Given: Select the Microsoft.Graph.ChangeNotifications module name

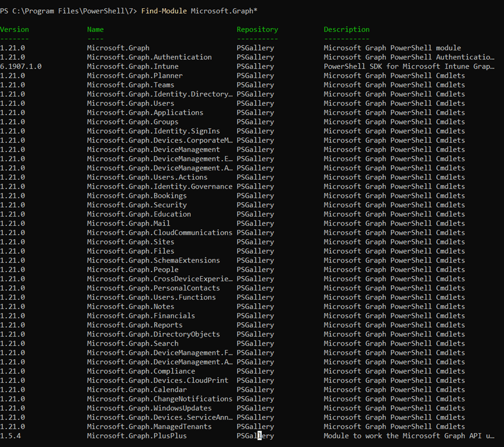Looking at the screenshot, I should click(x=159, y=399).
